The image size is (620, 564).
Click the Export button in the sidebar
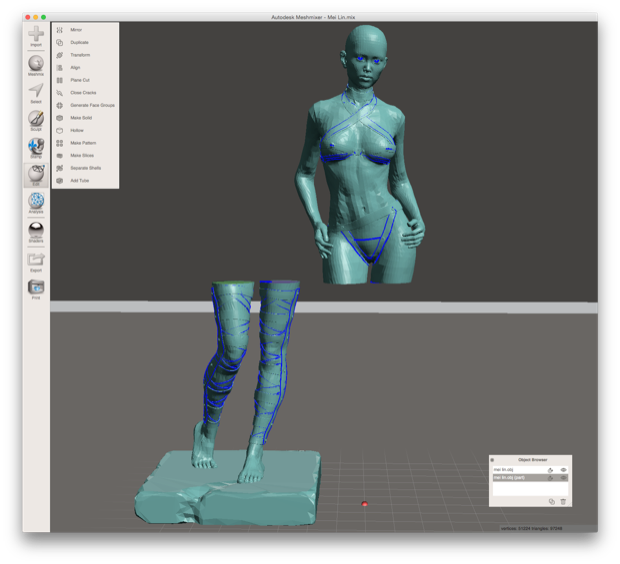pyautogui.click(x=36, y=262)
